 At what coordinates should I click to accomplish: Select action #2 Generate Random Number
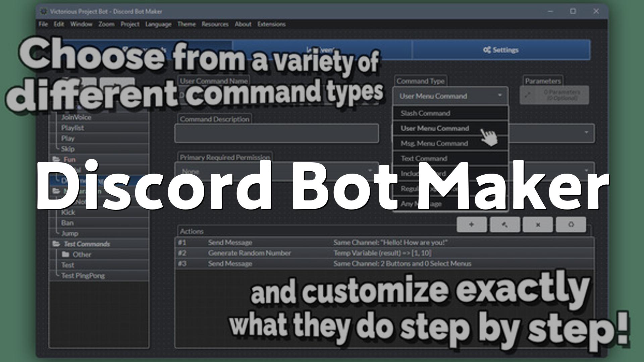coord(384,253)
